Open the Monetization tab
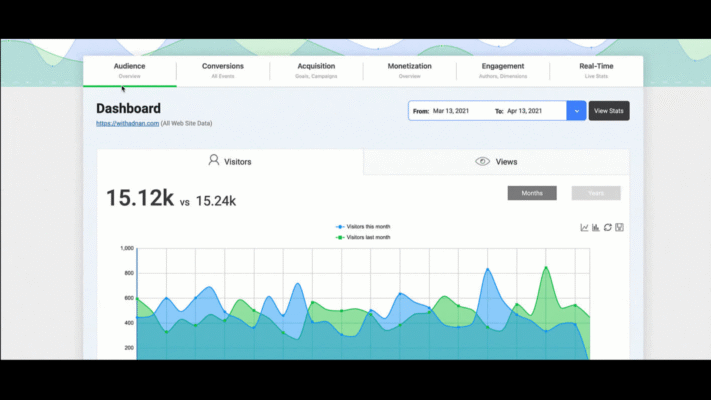 tap(410, 70)
